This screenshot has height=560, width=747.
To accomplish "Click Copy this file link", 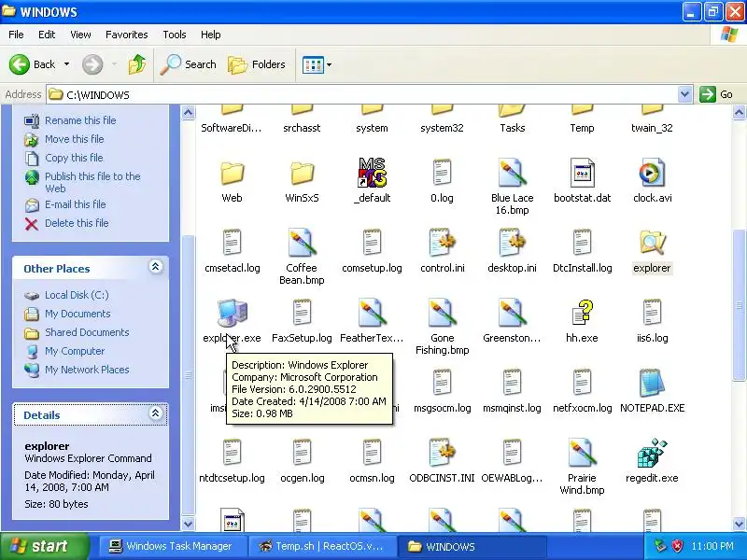I will (x=74, y=158).
